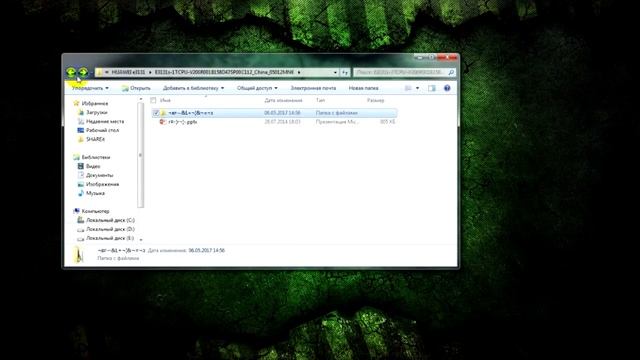This screenshot has height=360, width=640.
Task: Click the selected folder's icon in list
Action: coord(164,113)
